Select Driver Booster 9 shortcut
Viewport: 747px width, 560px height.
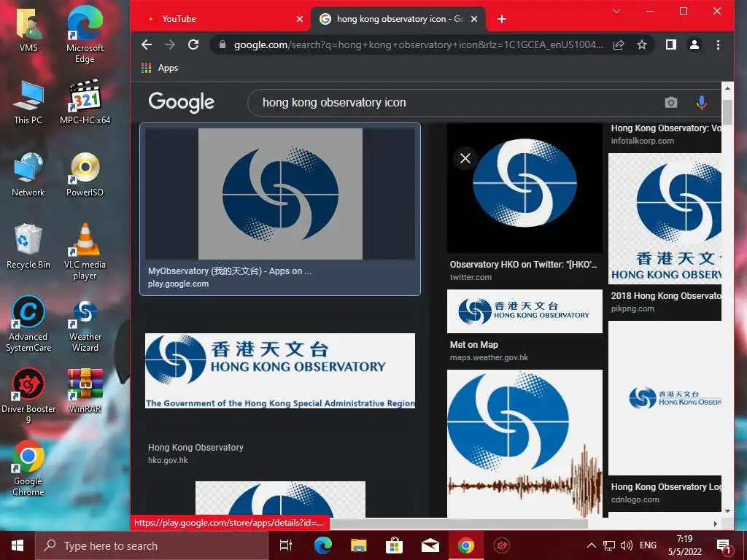point(28,396)
